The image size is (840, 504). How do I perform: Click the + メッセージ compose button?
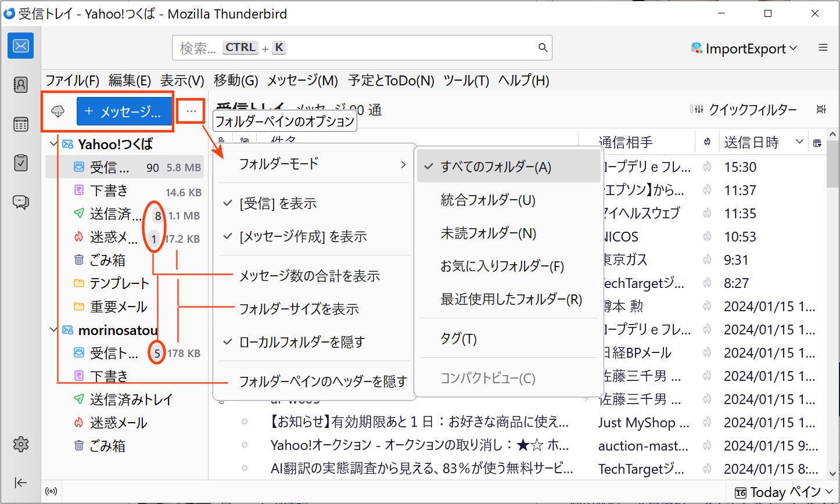[x=124, y=111]
